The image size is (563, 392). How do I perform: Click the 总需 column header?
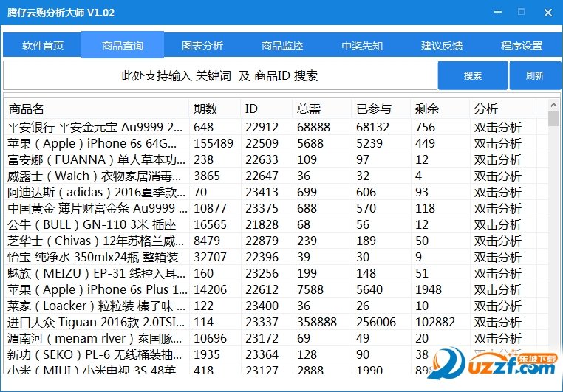[x=322, y=109]
